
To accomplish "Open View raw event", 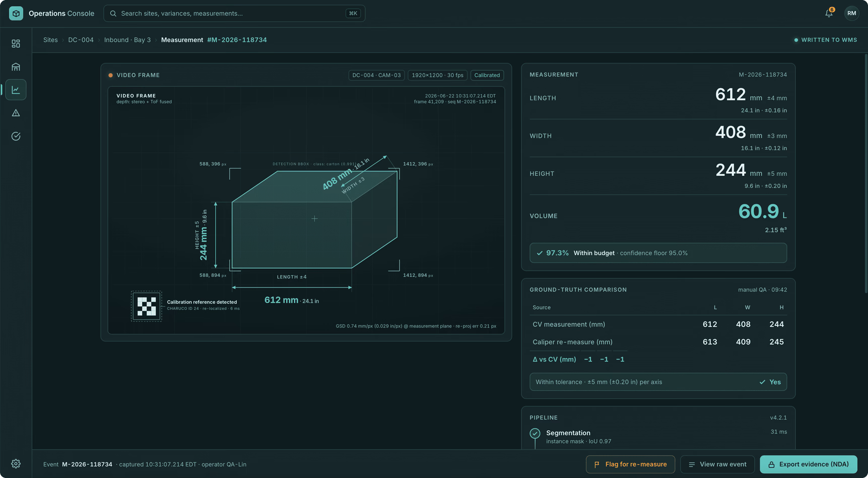I will pos(717,464).
